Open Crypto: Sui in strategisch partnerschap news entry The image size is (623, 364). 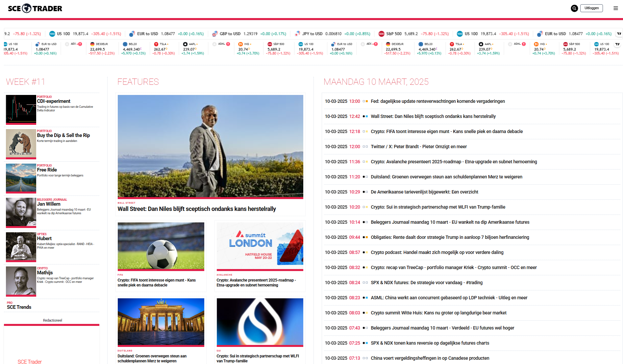point(438,207)
